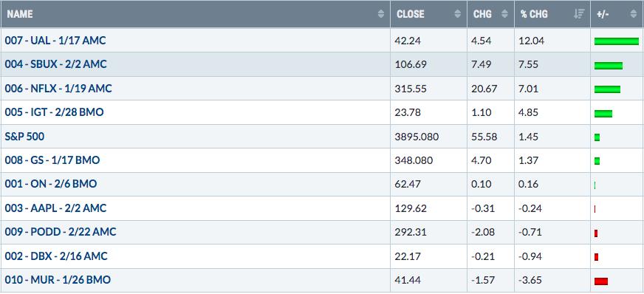The image size is (644, 294).
Task: Open the 001 - ON - 2/6 BMO link
Action: click(x=50, y=184)
